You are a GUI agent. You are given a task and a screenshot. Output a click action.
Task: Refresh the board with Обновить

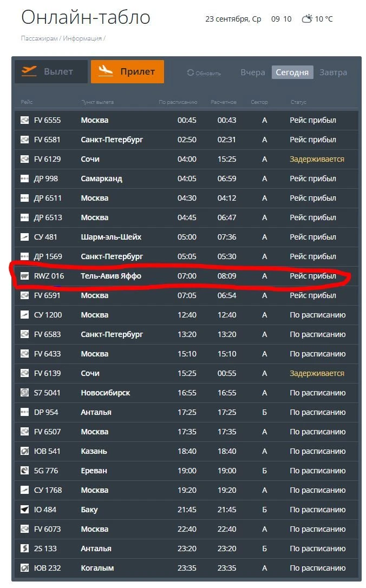click(x=204, y=72)
